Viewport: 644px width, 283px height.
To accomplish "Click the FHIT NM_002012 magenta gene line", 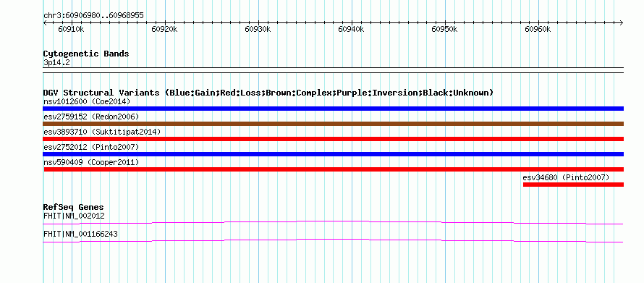I will pyautogui.click(x=333, y=222).
